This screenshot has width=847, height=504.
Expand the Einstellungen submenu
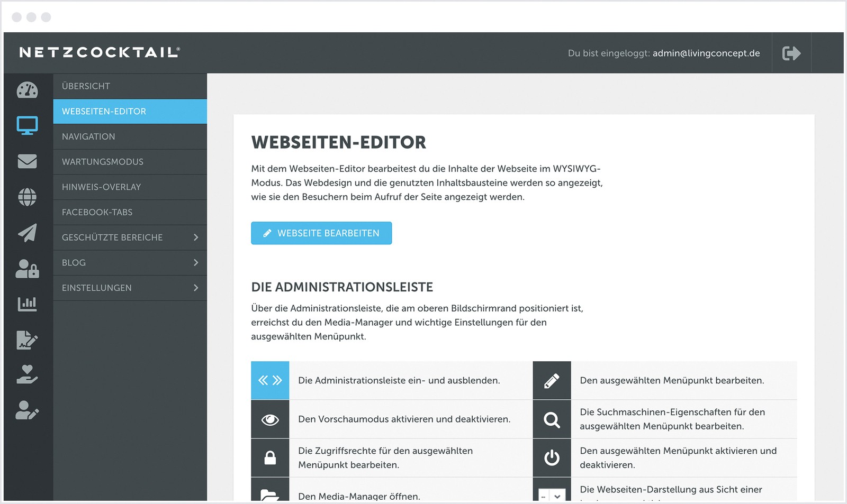[x=196, y=288]
